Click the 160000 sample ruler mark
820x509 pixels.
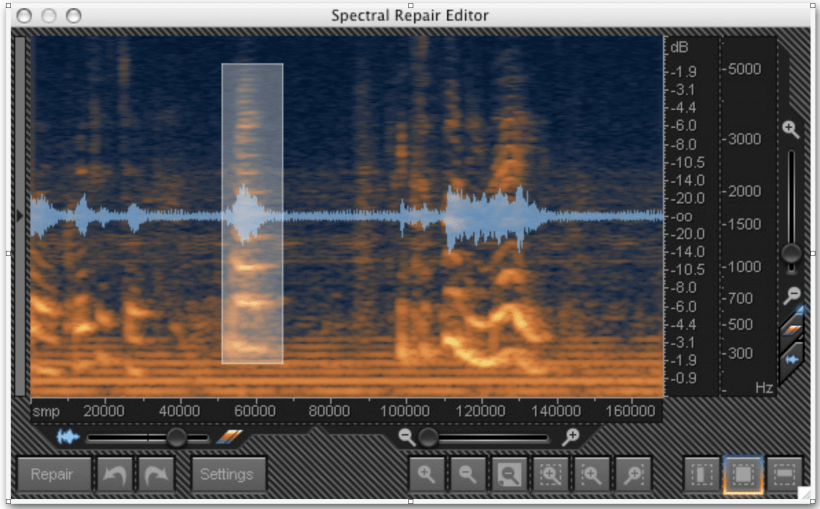coord(630,411)
